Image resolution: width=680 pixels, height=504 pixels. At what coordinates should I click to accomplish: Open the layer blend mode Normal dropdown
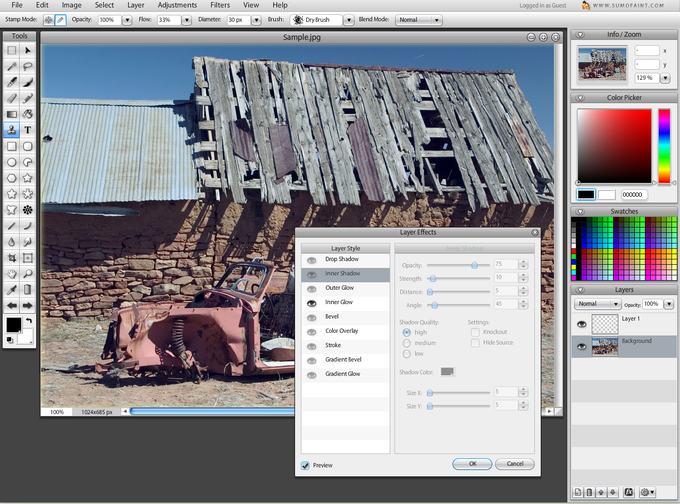coord(598,304)
